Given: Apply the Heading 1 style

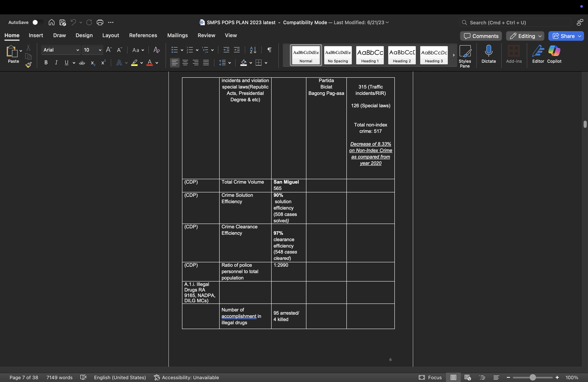Looking at the screenshot, I should click(370, 55).
